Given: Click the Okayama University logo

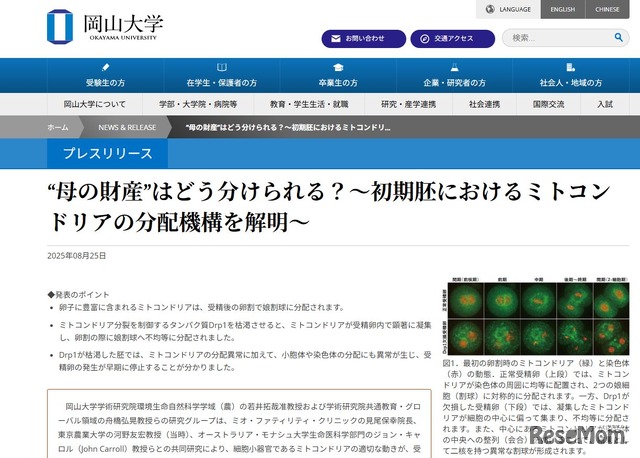Looking at the screenshot, I should pos(105,27).
